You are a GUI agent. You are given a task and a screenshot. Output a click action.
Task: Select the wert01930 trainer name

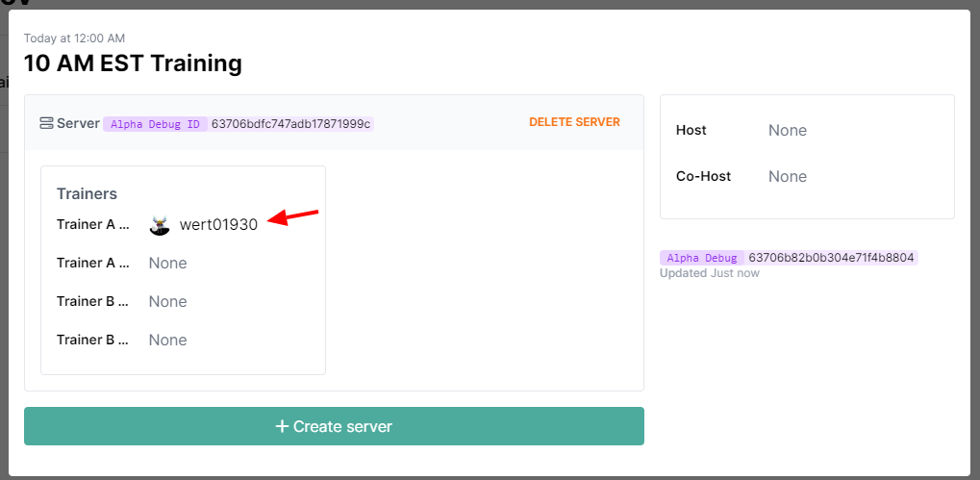(x=218, y=225)
